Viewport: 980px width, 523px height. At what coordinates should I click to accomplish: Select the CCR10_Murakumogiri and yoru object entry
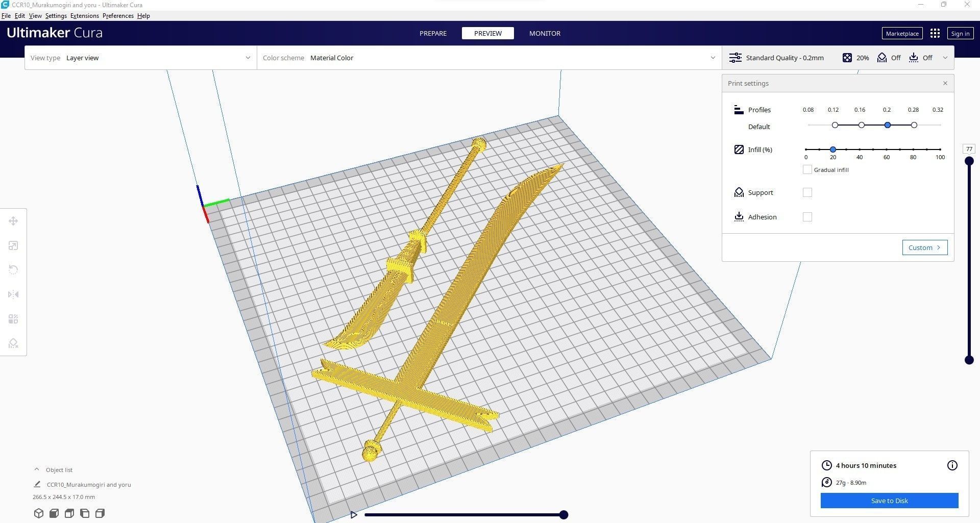pyautogui.click(x=89, y=484)
